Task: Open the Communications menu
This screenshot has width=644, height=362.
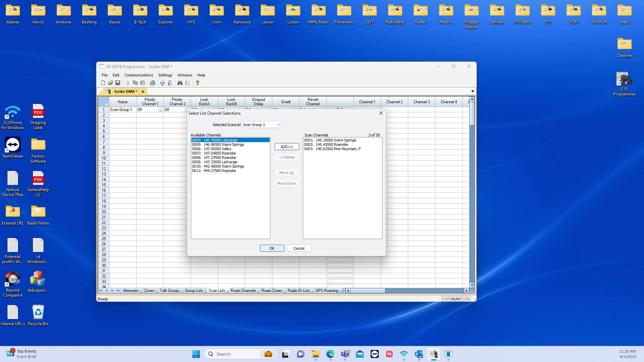Action: pos(139,75)
